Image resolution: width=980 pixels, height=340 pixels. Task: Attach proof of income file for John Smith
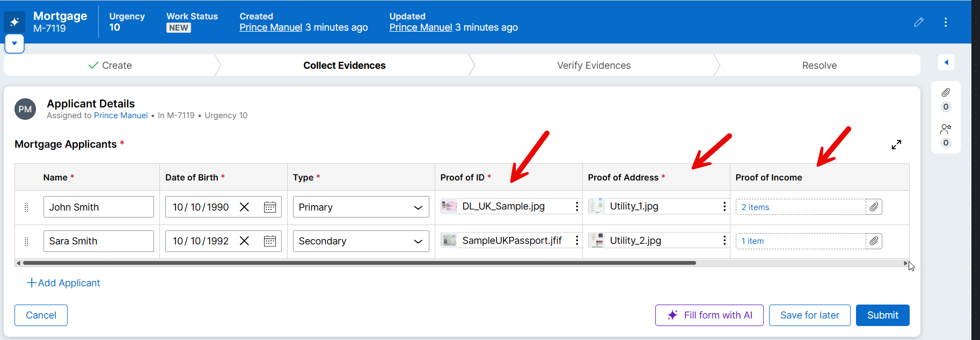point(874,207)
